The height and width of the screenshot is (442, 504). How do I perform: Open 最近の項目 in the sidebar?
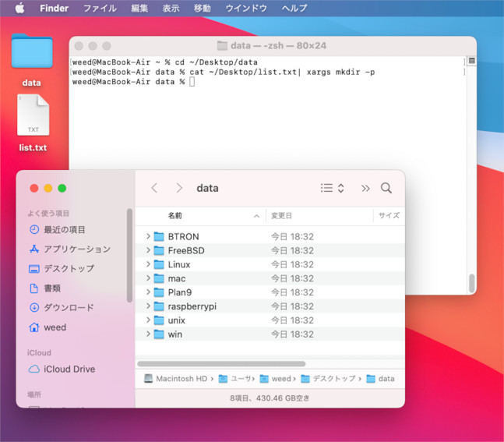tap(57, 230)
